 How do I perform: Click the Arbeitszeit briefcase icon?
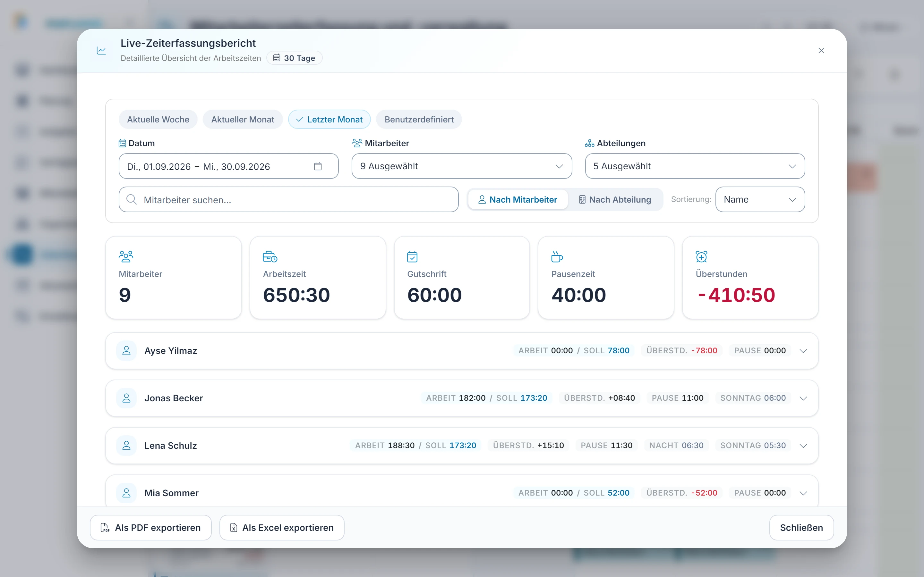click(x=270, y=256)
